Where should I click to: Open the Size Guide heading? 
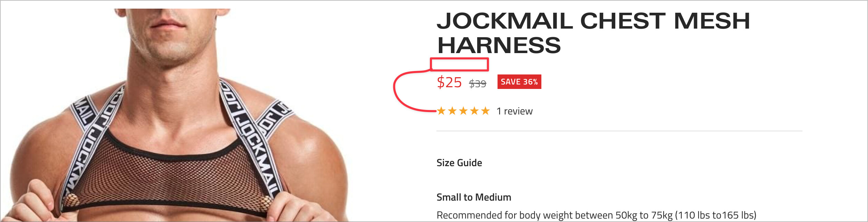[x=459, y=163]
